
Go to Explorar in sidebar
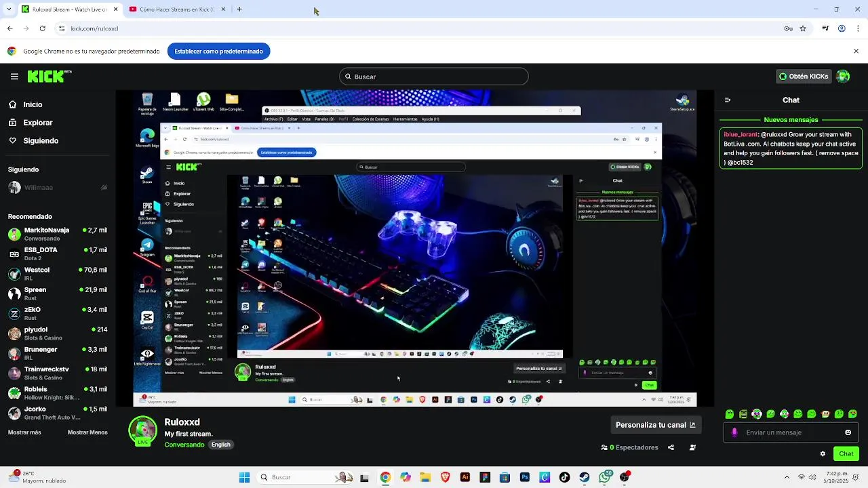(31, 123)
